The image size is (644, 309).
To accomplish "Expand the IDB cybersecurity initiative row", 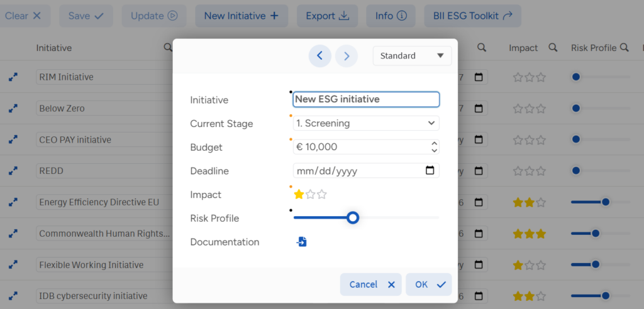I will 13,296.
